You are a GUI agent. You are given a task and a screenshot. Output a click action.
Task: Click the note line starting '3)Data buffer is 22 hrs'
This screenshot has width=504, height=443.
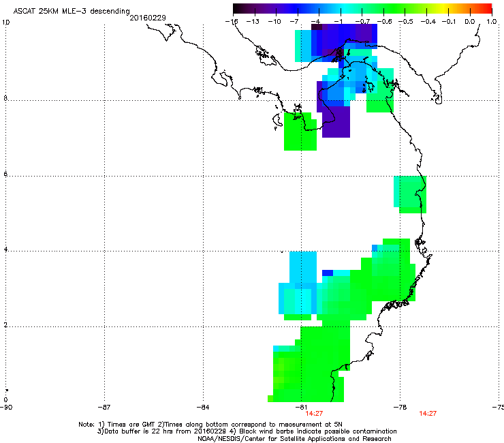(247, 431)
